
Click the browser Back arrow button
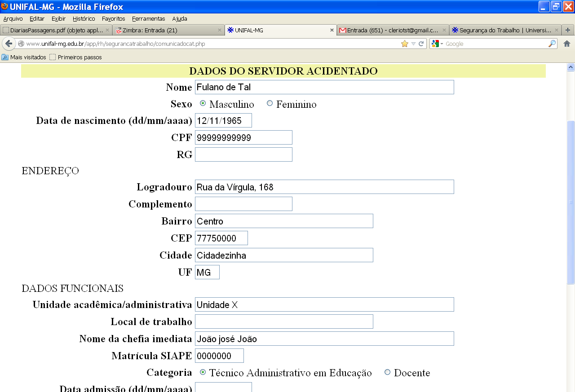(9, 44)
